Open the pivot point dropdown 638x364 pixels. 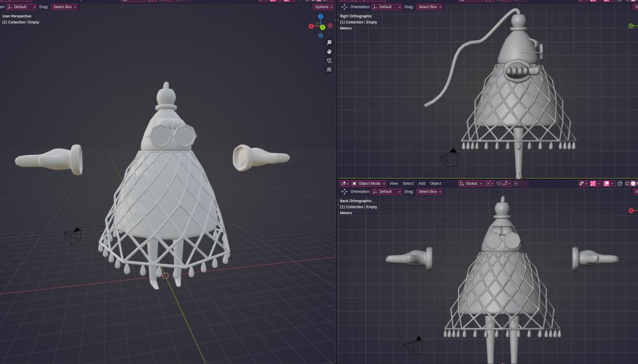pyautogui.click(x=489, y=184)
